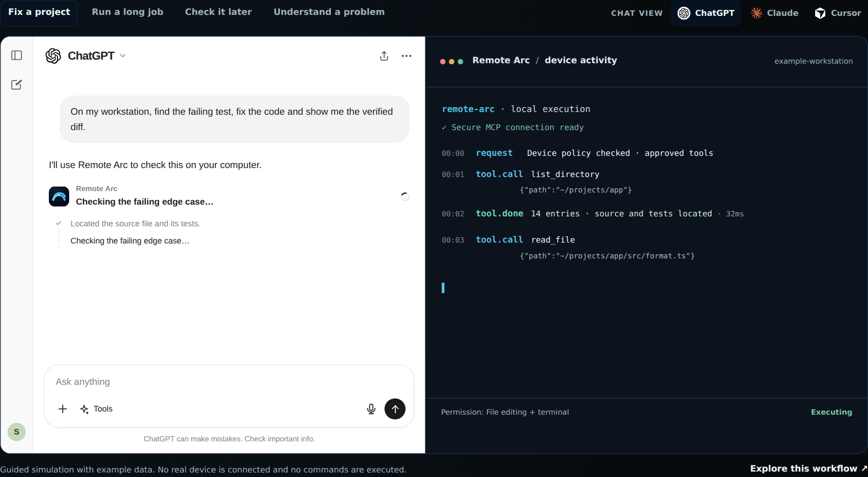Image resolution: width=868 pixels, height=477 pixels.
Task: Click the example-workstation label
Action: click(814, 61)
